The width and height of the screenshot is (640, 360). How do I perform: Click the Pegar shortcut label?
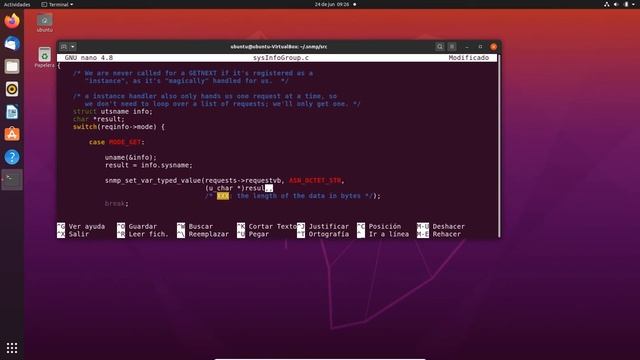click(258, 234)
